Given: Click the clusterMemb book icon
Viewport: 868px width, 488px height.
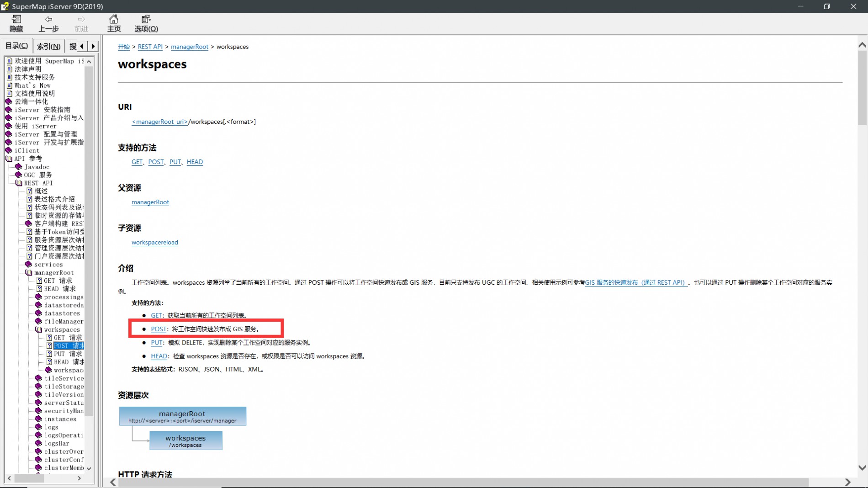Looking at the screenshot, I should click(x=39, y=467).
